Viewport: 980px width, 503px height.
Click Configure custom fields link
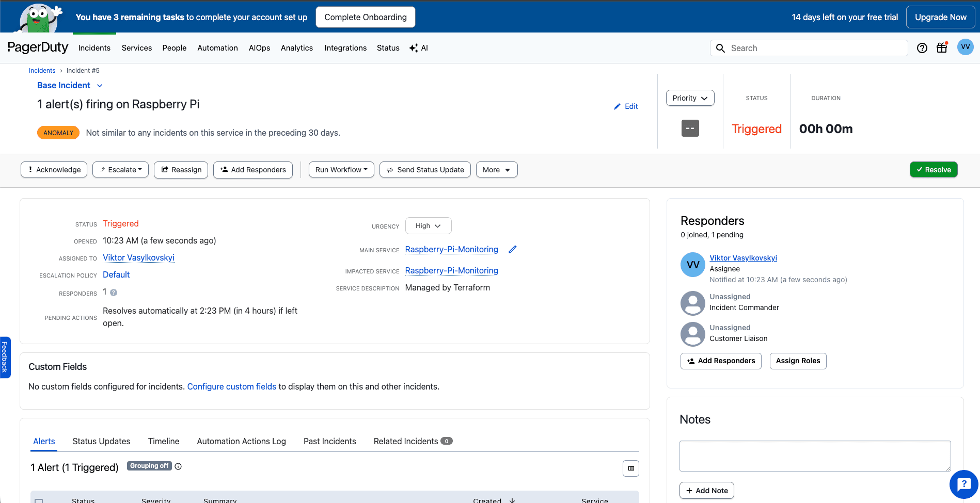pyautogui.click(x=232, y=386)
